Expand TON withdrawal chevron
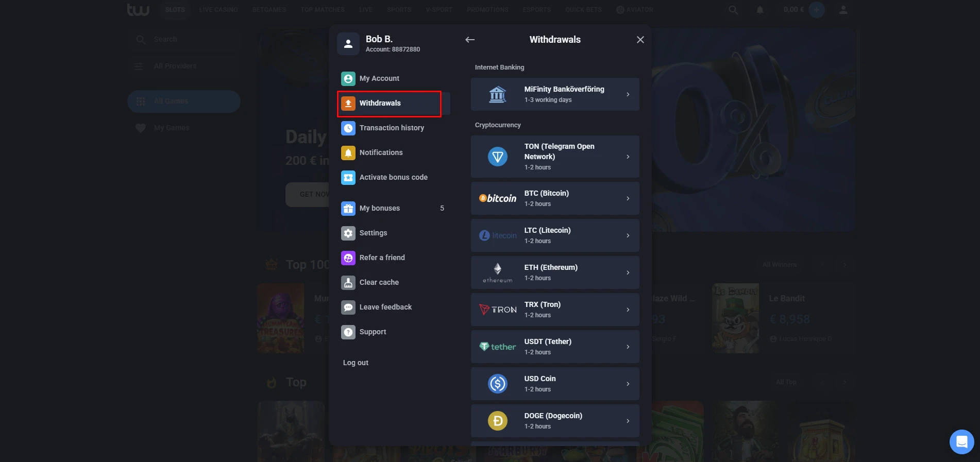 pyautogui.click(x=628, y=157)
